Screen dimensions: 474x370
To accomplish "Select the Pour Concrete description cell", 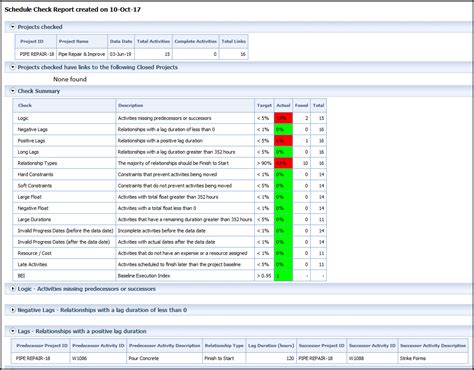I will 165,358.
